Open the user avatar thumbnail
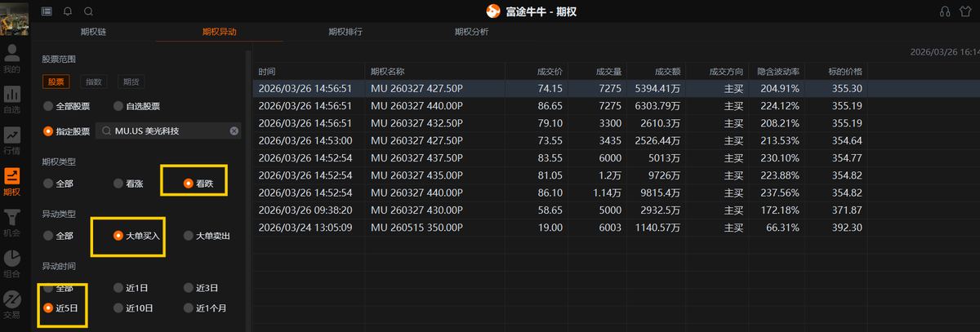 click(15, 19)
